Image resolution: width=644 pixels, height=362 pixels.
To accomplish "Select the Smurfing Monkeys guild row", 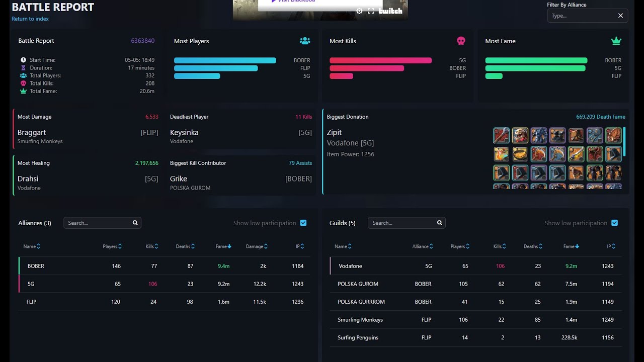I will tap(475, 320).
